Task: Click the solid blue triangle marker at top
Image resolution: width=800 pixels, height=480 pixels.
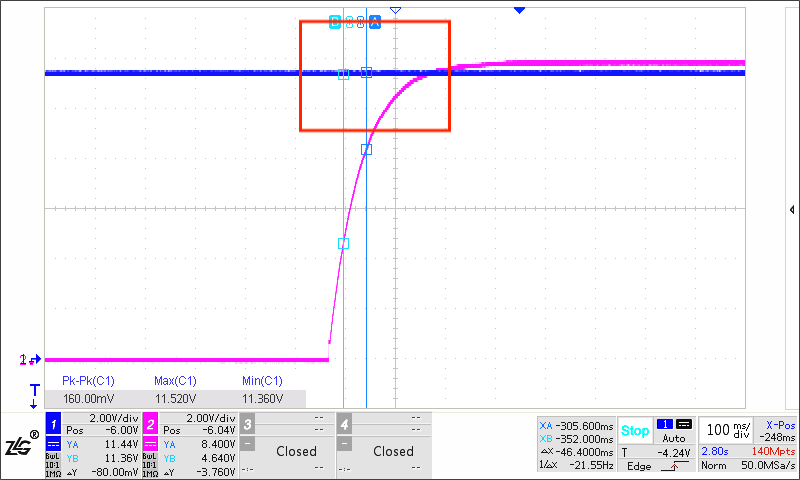Action: (x=519, y=10)
